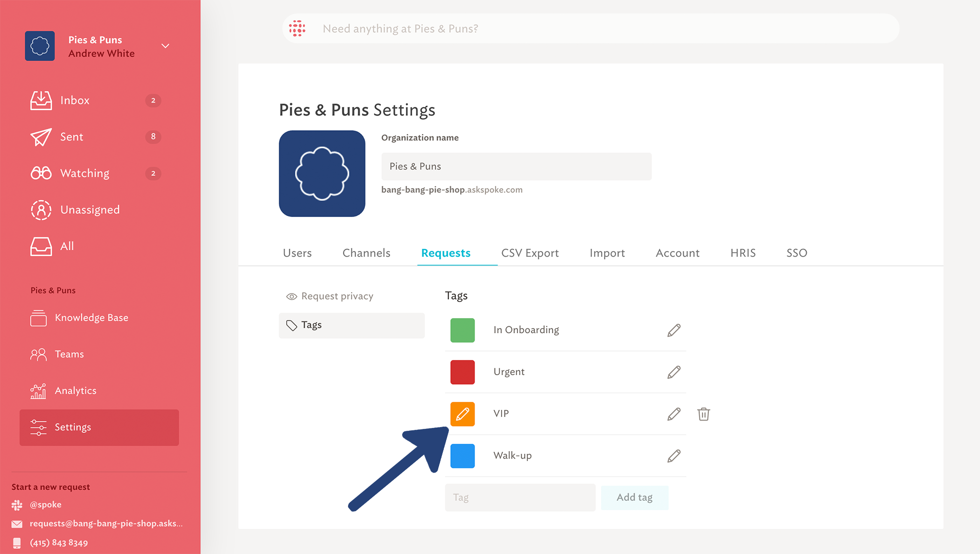Click the 'Urgent' tag name

point(509,372)
